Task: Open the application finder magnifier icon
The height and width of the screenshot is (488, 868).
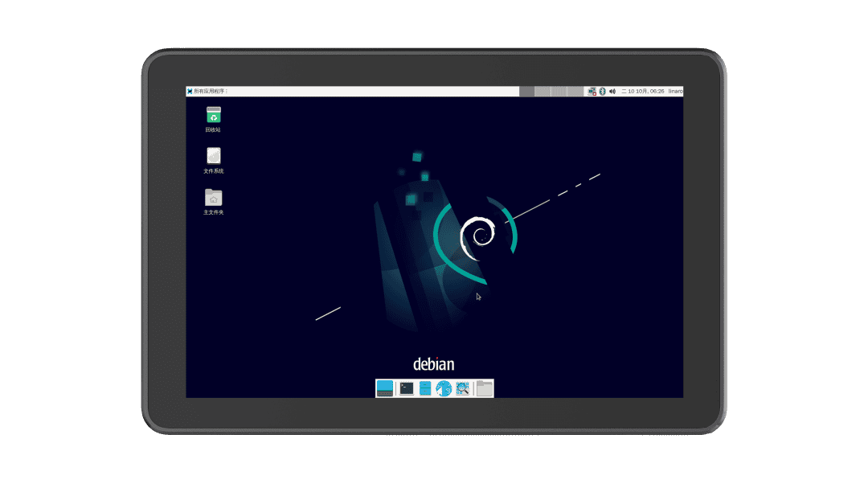Action: [462, 388]
